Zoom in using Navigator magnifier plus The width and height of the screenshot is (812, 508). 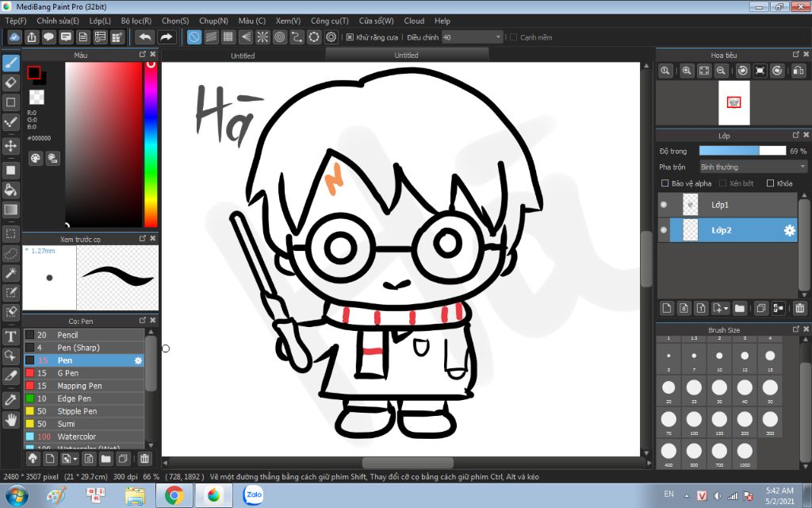(x=687, y=71)
